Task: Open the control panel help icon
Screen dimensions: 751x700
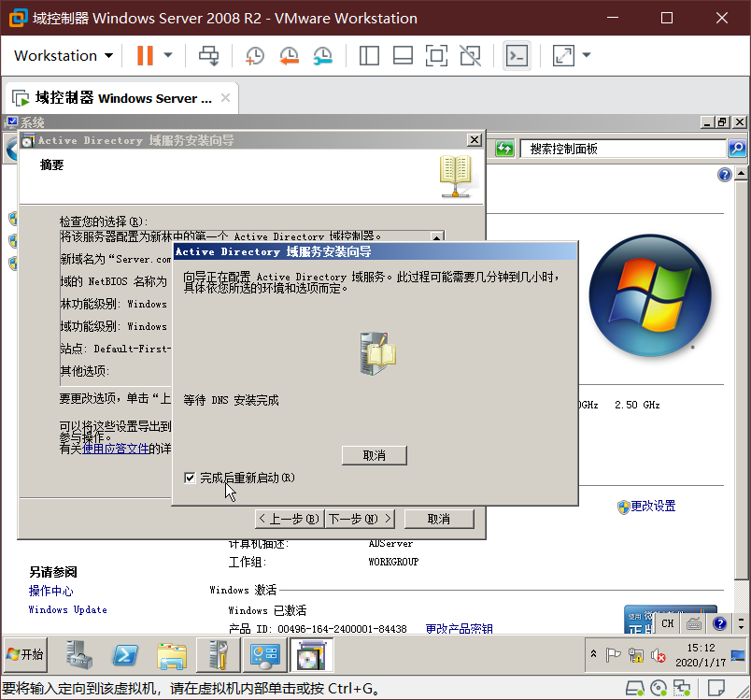Action: coord(724,175)
